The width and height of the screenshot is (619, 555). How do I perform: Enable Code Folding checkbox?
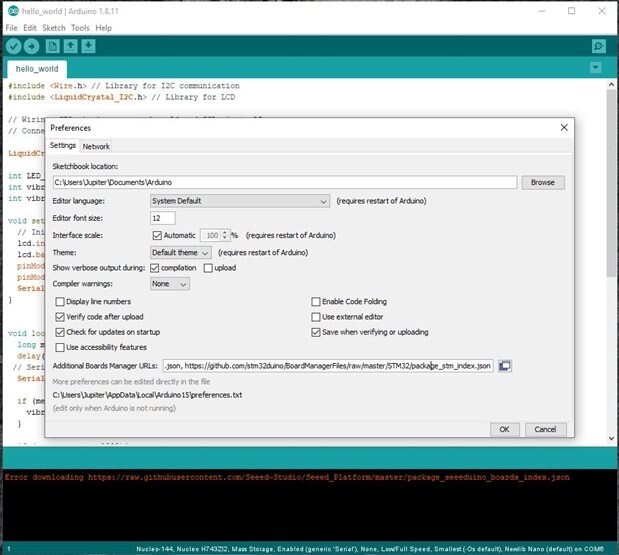tap(315, 302)
